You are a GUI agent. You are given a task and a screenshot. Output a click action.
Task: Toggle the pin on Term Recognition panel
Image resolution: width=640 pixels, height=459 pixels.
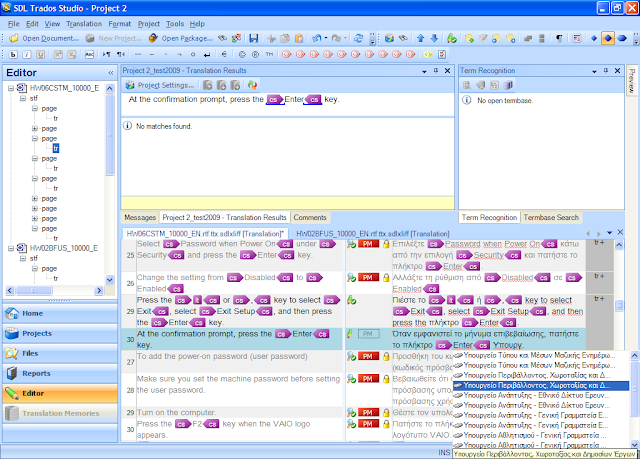click(606, 71)
